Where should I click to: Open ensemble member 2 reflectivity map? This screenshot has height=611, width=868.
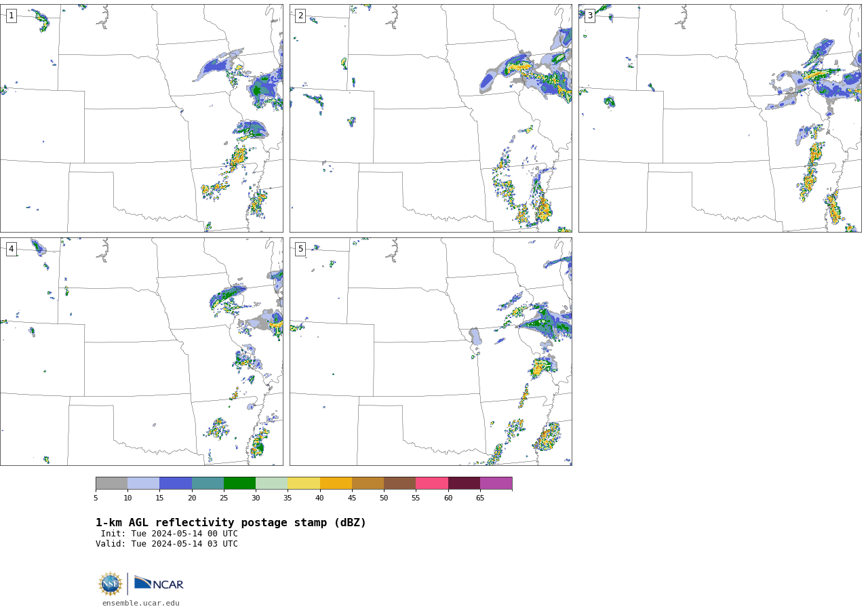tap(431, 118)
